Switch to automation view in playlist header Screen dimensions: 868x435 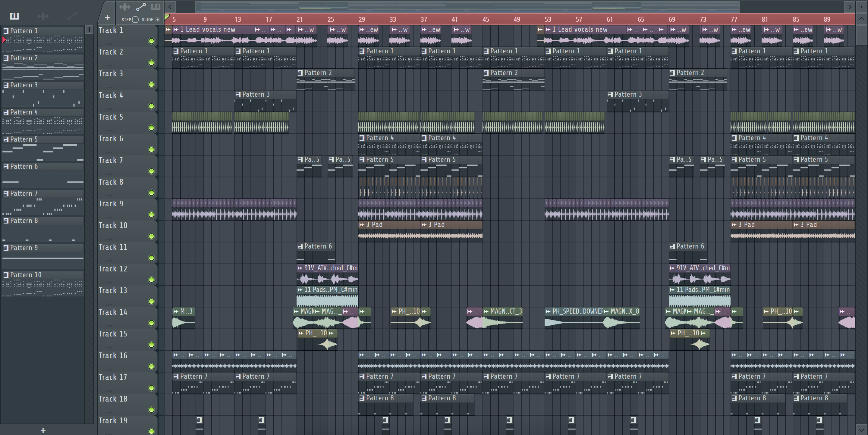[x=141, y=7]
